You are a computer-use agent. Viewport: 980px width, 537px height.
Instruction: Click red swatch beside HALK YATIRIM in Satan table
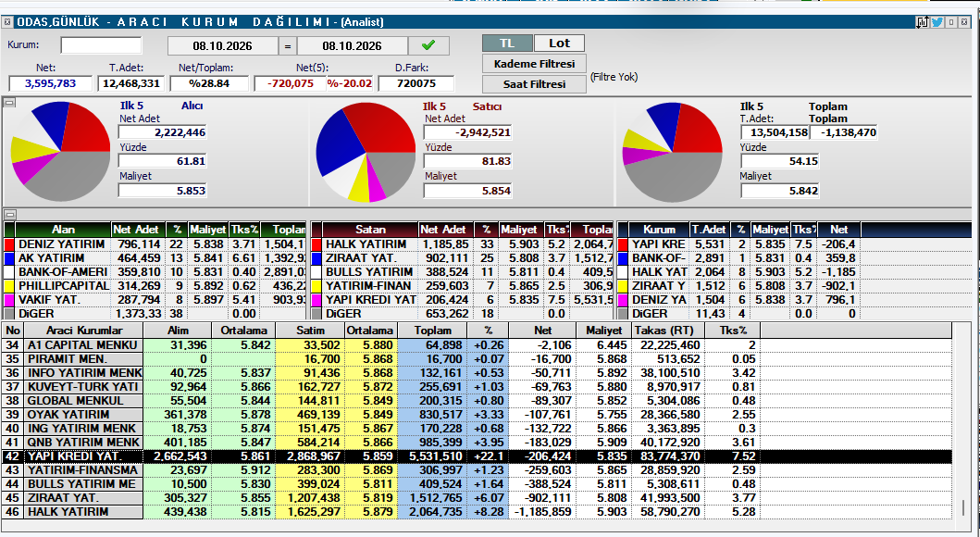pos(316,244)
